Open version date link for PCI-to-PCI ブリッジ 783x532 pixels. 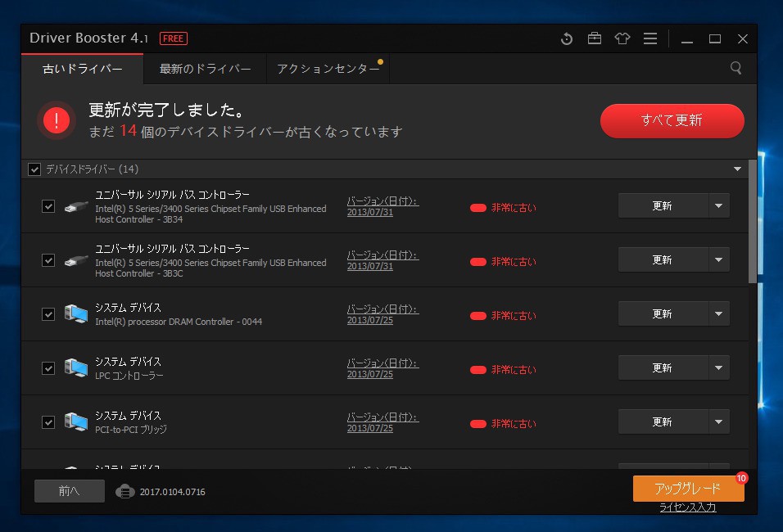point(382,422)
